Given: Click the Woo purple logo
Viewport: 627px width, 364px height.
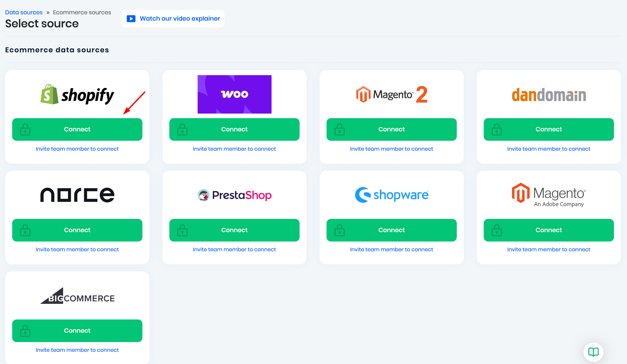Looking at the screenshot, I should [x=234, y=94].
